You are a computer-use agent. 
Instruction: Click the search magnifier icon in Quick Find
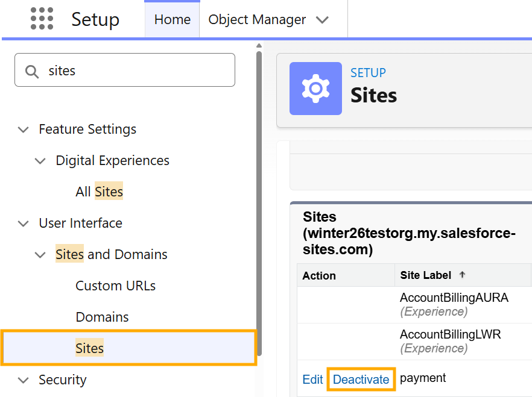click(32, 72)
